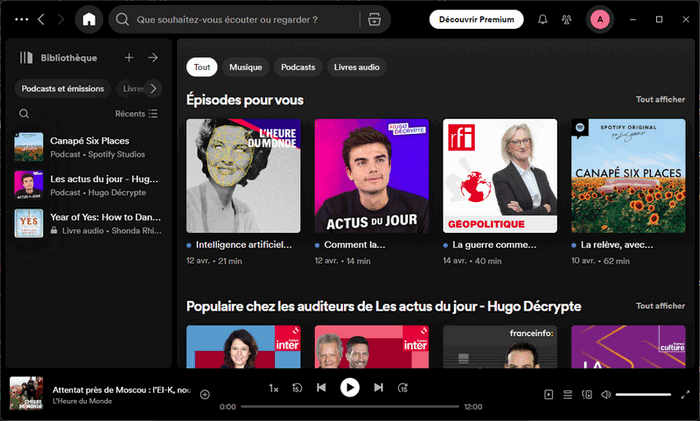
Task: Open the three-dot app menu
Action: pyautogui.click(x=21, y=20)
